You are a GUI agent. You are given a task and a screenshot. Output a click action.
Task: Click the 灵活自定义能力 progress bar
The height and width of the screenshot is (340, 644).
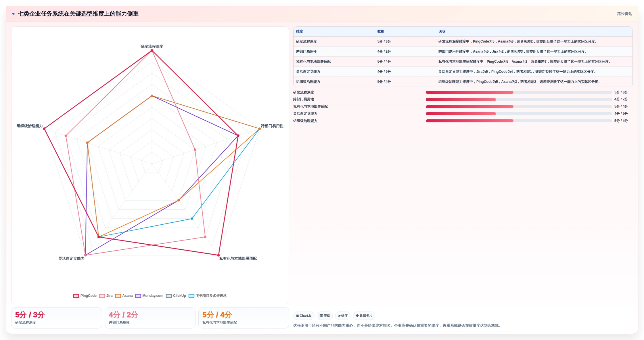(519, 114)
